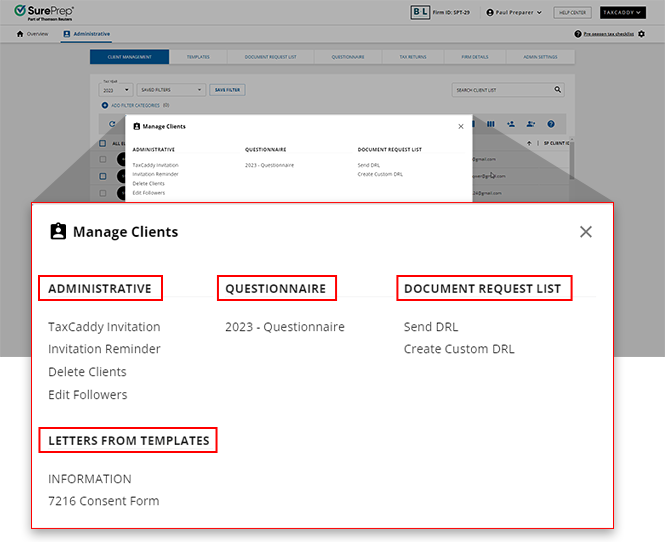Click the columns layout icon in toolbar
The width and height of the screenshot is (665, 542).
click(490, 124)
